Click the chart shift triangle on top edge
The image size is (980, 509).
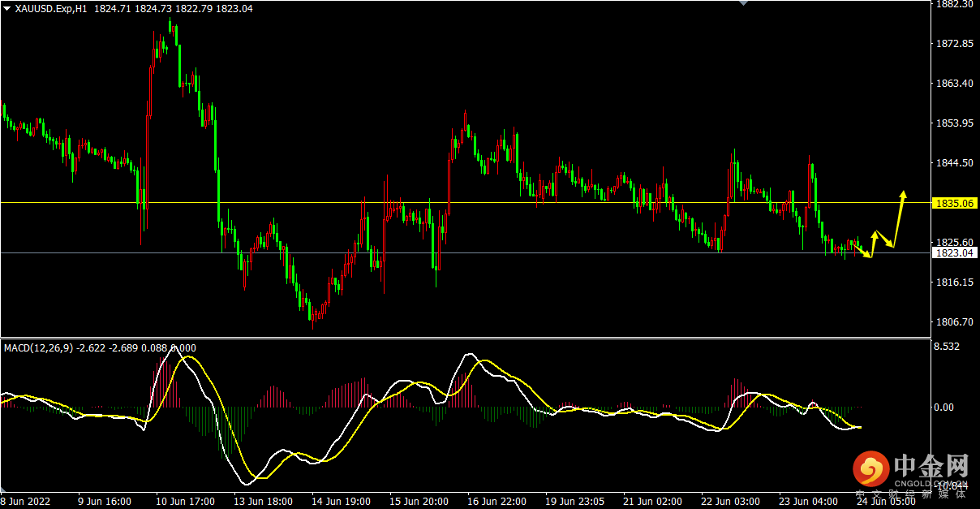pyautogui.click(x=741, y=3)
